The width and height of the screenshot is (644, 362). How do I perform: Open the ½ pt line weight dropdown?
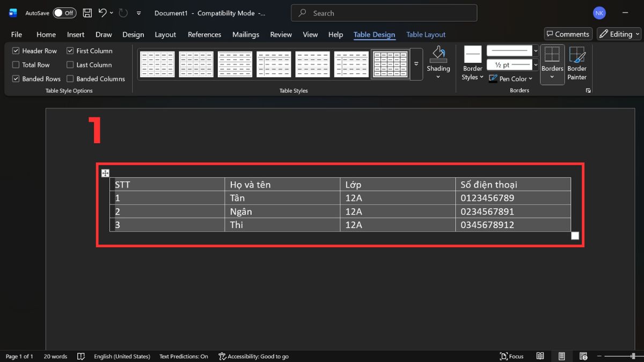pos(536,65)
